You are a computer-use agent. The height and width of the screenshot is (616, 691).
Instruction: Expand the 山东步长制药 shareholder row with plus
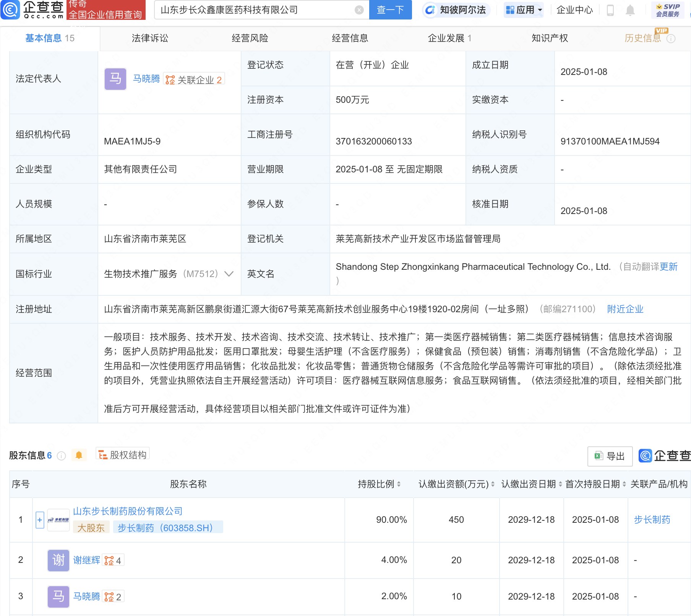pos(40,520)
